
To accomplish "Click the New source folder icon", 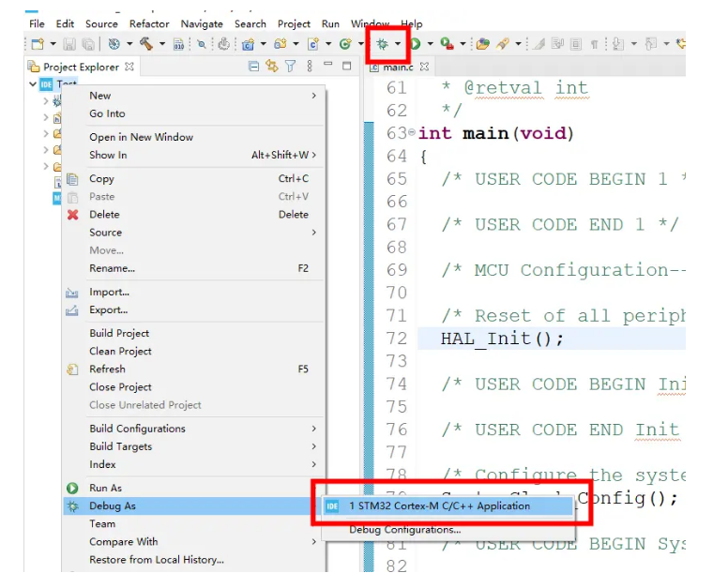I will pyautogui.click(x=281, y=44).
